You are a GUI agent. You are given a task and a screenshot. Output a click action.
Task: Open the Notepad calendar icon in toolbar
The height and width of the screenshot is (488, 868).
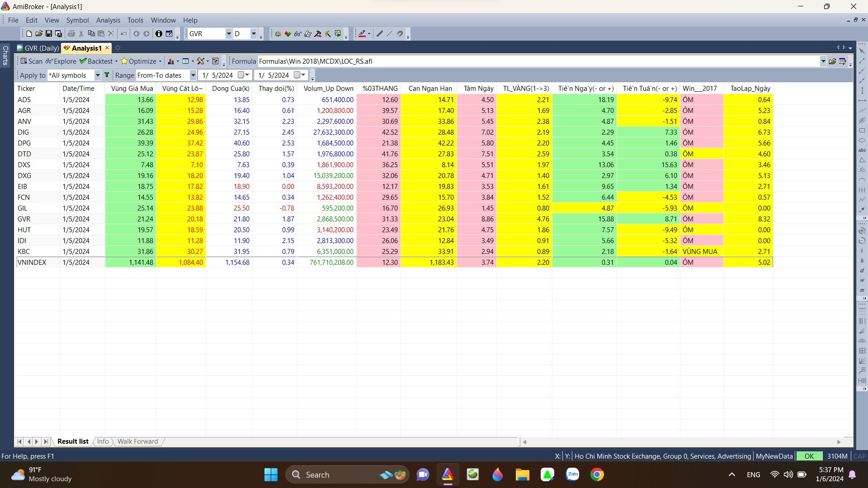169,34
